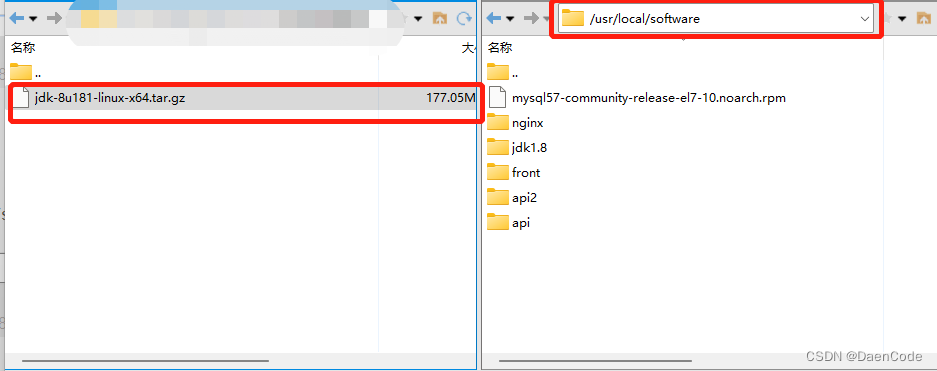Click the api2 folder icon
Image resolution: width=937 pixels, height=371 pixels.
point(497,197)
